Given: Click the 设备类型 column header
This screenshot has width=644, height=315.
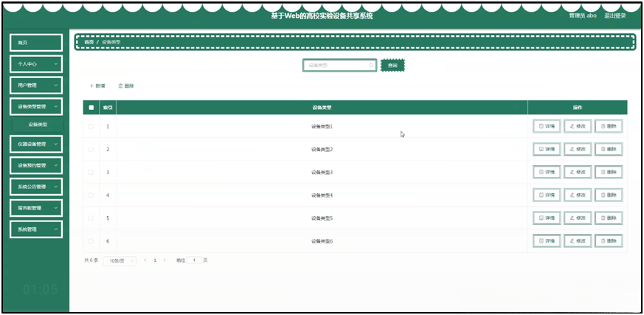Looking at the screenshot, I should [x=322, y=108].
